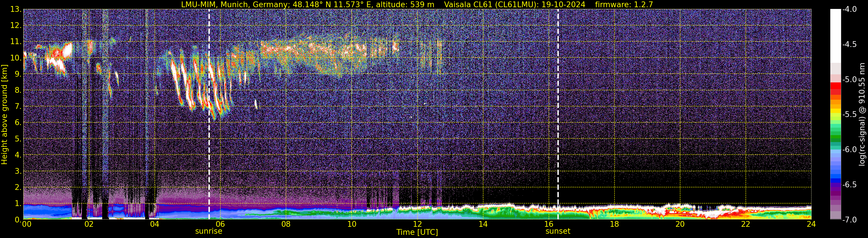
Task: Click the 'sunset' label below the time axis
Action: [558, 231]
